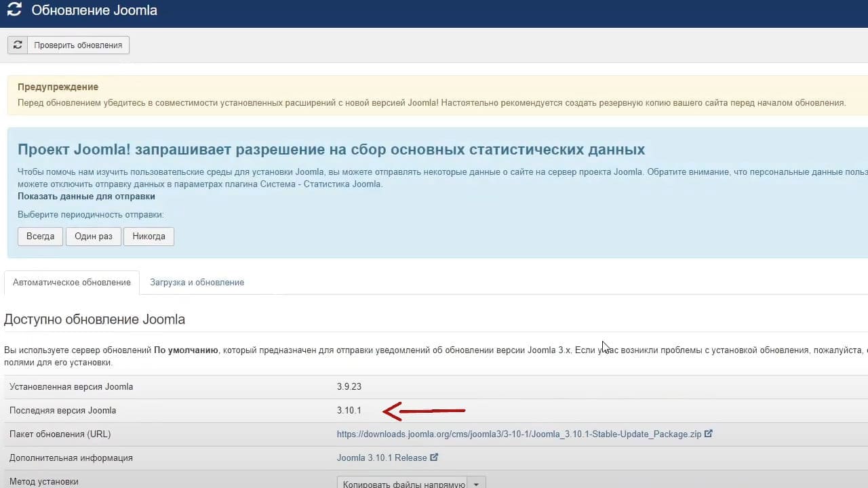Click the latest version value 3.10.1
Screen dimensions: 868x488
point(349,411)
